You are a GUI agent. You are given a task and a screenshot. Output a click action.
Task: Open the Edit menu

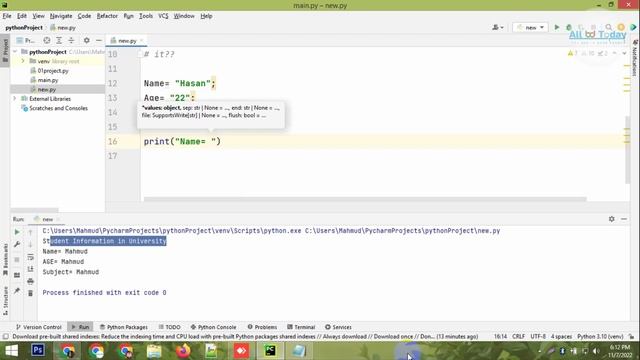22,16
